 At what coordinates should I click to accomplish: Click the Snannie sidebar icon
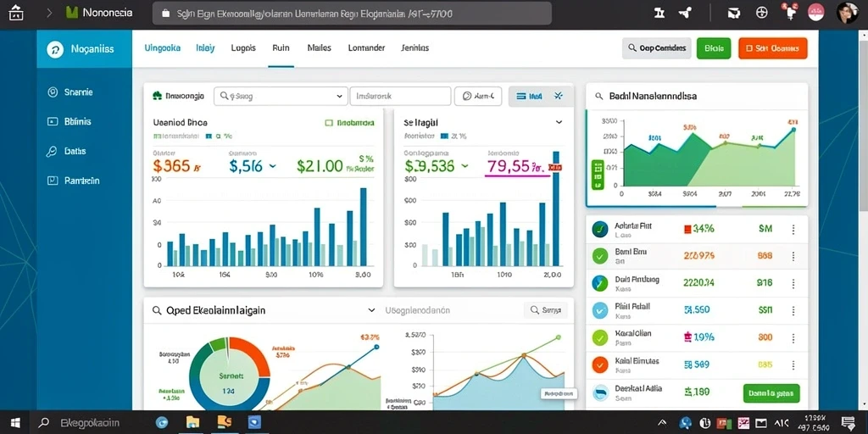pyautogui.click(x=53, y=92)
